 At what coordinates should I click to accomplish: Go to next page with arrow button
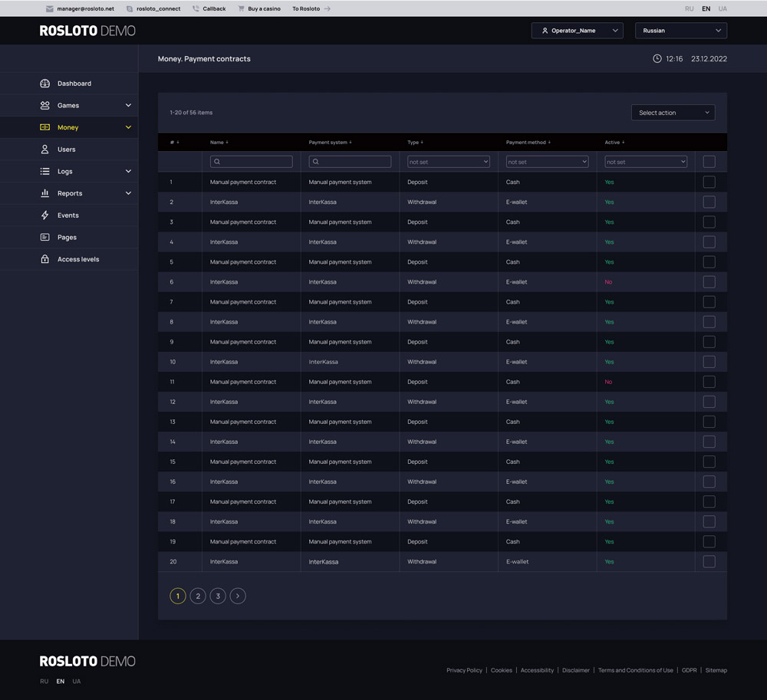coord(238,596)
